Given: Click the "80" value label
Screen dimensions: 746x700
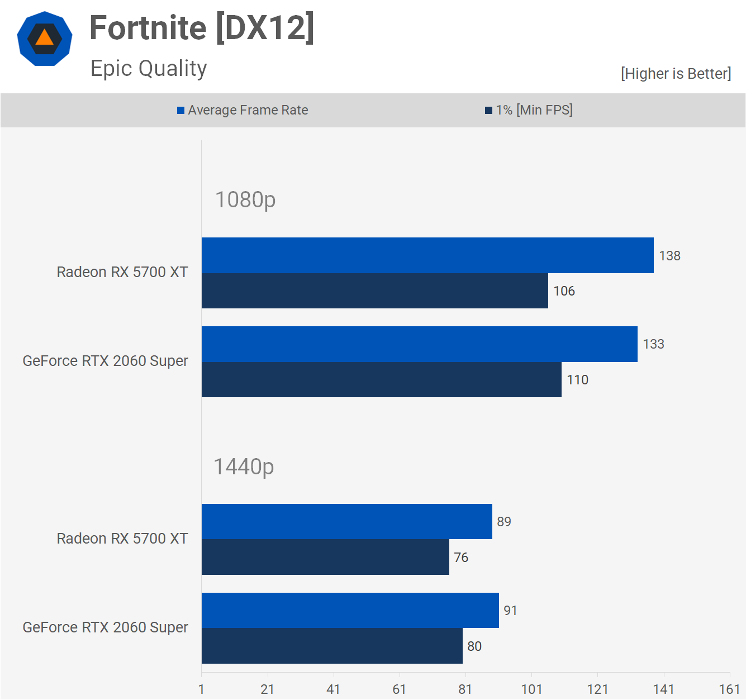Looking at the screenshot, I should click(474, 646).
